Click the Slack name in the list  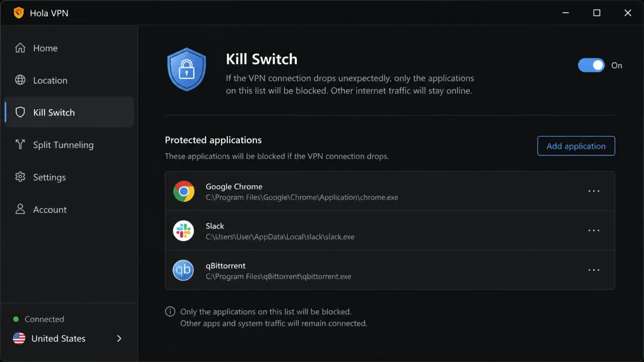[x=215, y=226]
